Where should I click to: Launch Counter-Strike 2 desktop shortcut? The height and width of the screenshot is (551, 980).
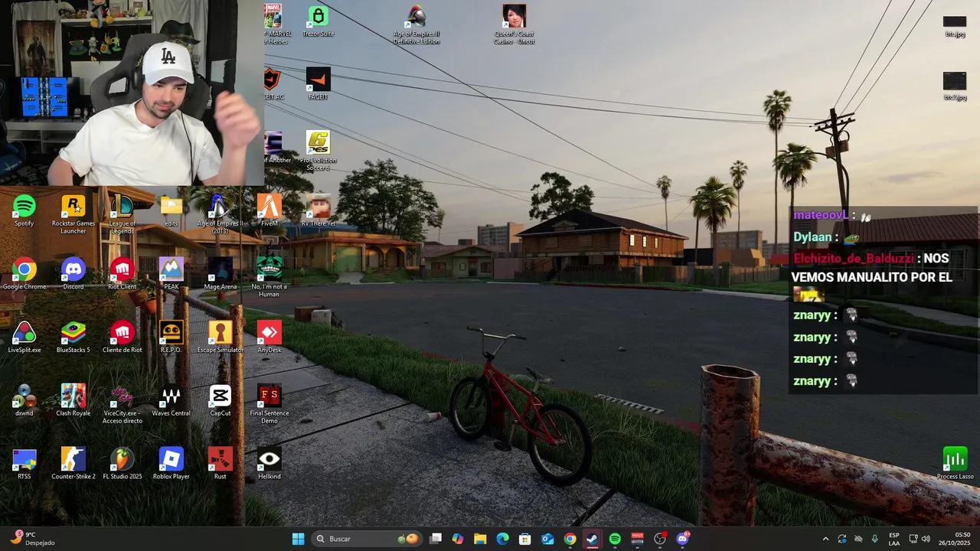pyautogui.click(x=73, y=464)
